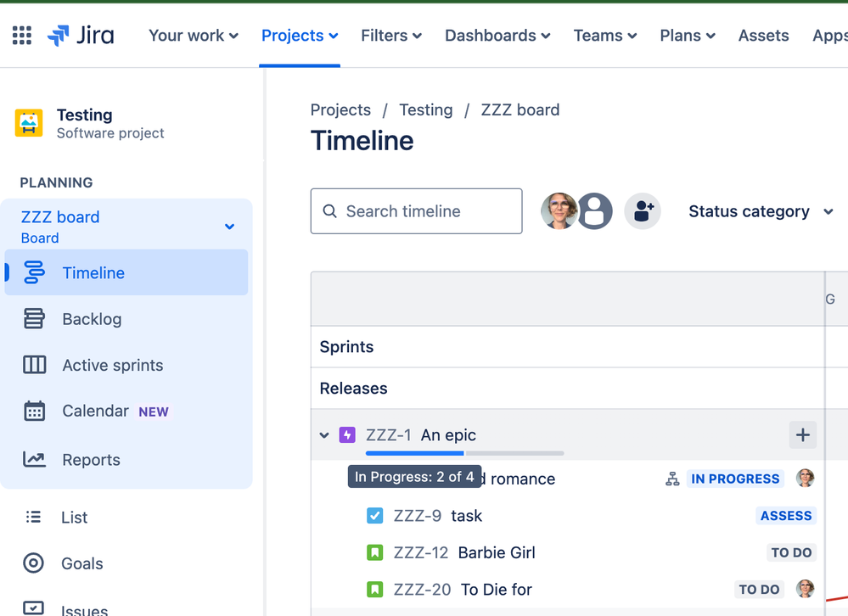Click the List sidebar icon
This screenshot has height=616, width=848.
[x=34, y=517]
